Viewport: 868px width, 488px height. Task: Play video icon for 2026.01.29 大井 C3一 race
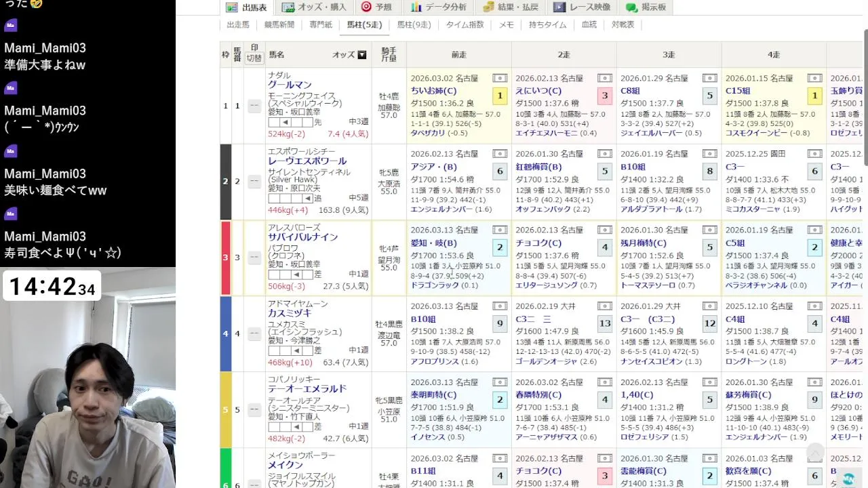710,307
